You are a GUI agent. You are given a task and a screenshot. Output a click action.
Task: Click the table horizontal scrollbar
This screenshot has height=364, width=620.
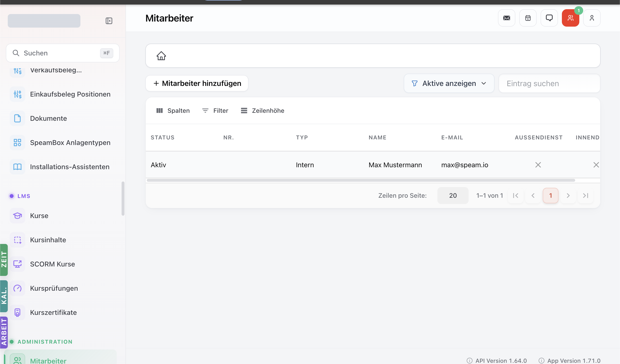361,180
